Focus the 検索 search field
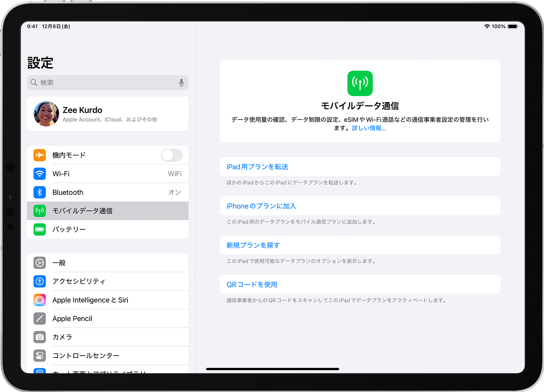Viewport: 544px width, 392px height. (x=108, y=83)
